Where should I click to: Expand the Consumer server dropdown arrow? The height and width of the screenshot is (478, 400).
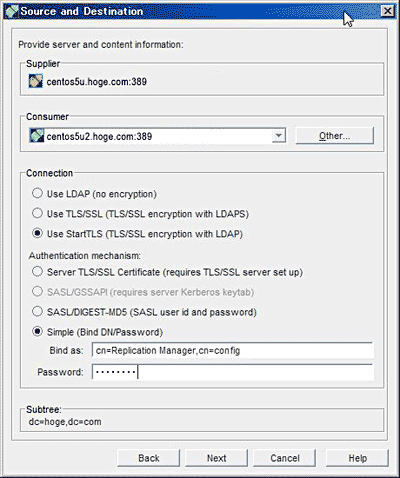(x=278, y=136)
